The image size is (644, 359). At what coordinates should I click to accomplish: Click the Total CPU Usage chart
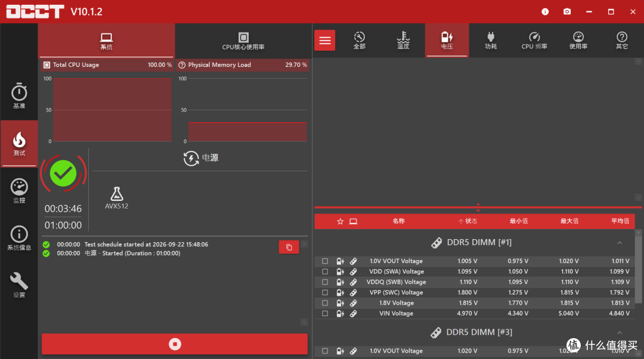(x=112, y=110)
